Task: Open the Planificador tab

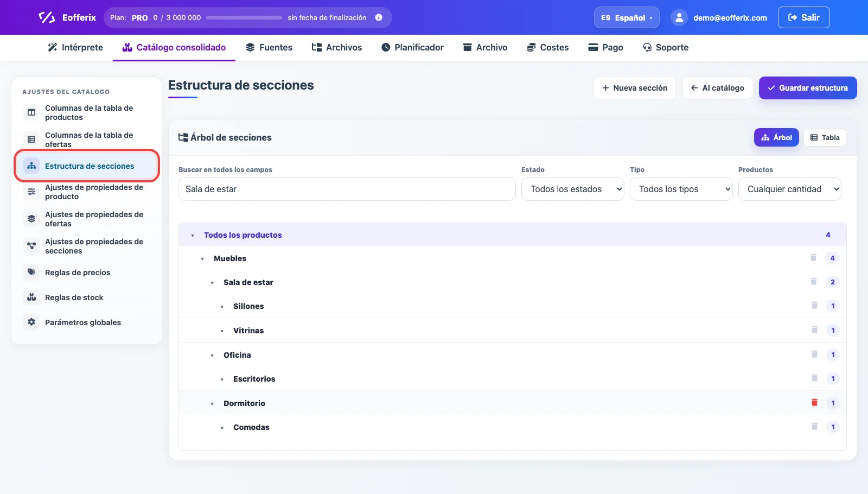Action: click(x=412, y=47)
